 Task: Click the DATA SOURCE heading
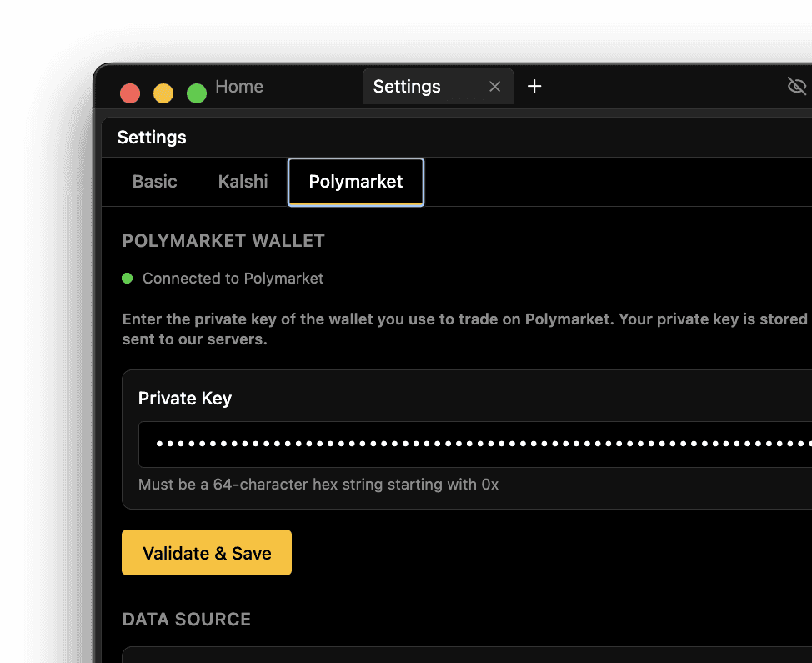click(187, 620)
